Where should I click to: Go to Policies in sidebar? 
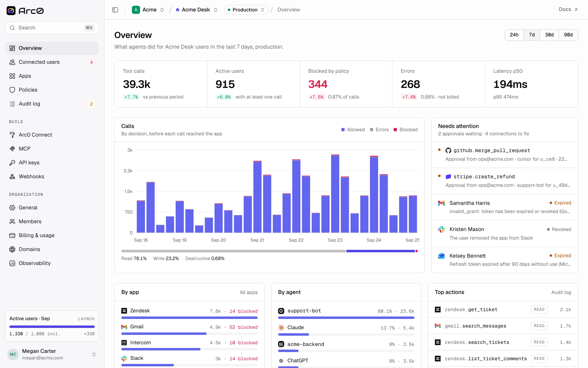coord(52,90)
